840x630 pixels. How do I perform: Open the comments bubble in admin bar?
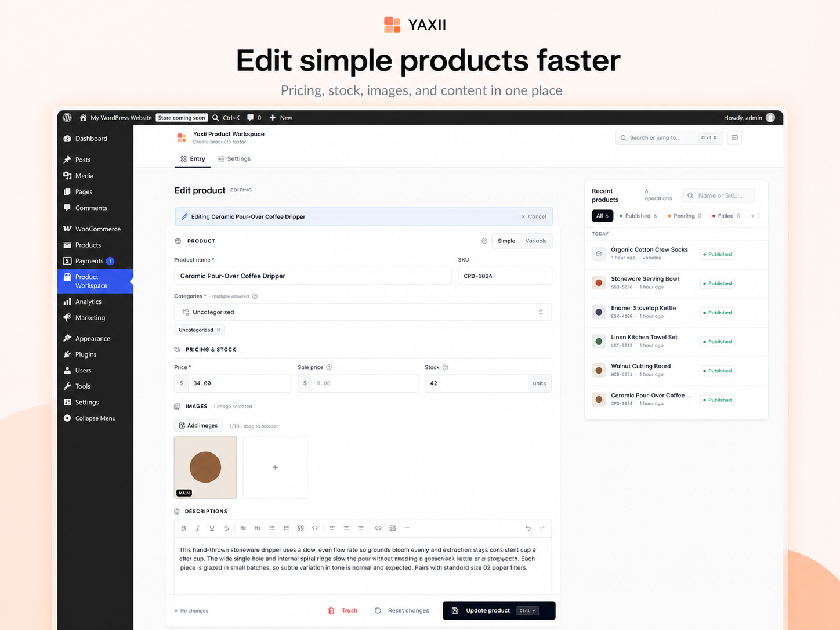coord(254,117)
